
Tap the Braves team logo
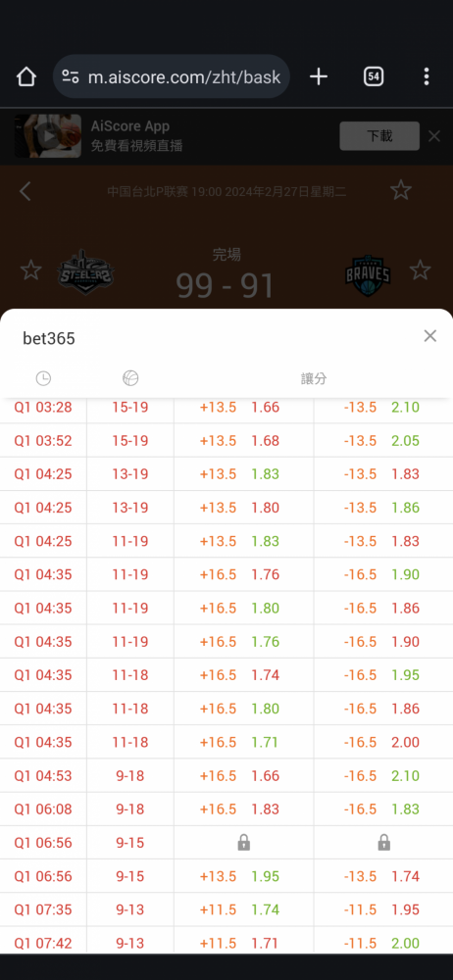click(368, 273)
